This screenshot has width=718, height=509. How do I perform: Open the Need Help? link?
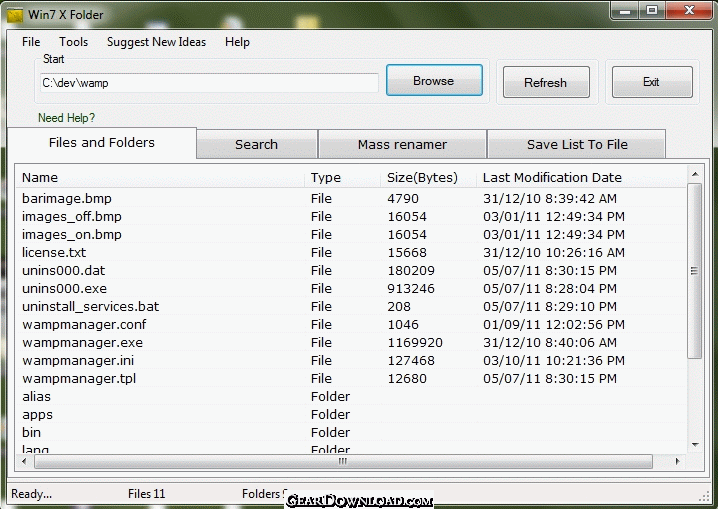click(x=66, y=118)
